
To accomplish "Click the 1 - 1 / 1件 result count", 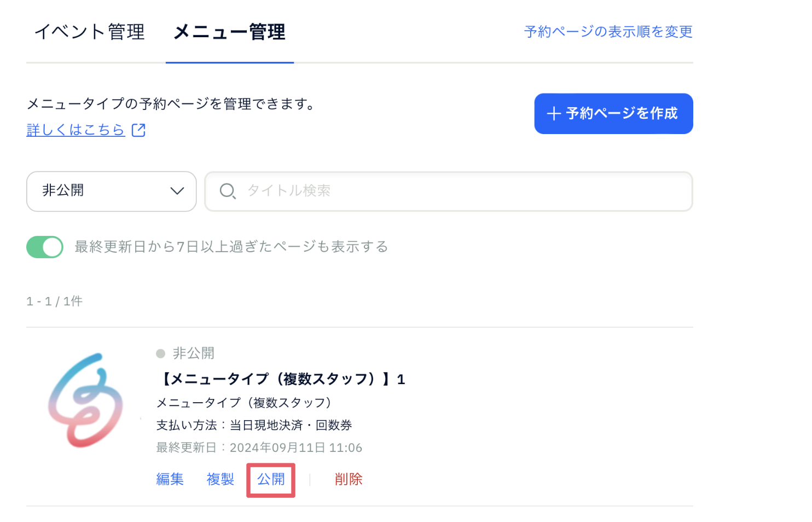I will [x=55, y=301].
